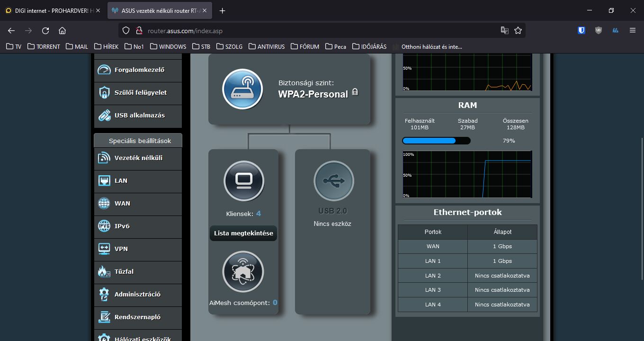This screenshot has height=341, width=644.
Task: Open a new browser tab
Action: tap(222, 10)
